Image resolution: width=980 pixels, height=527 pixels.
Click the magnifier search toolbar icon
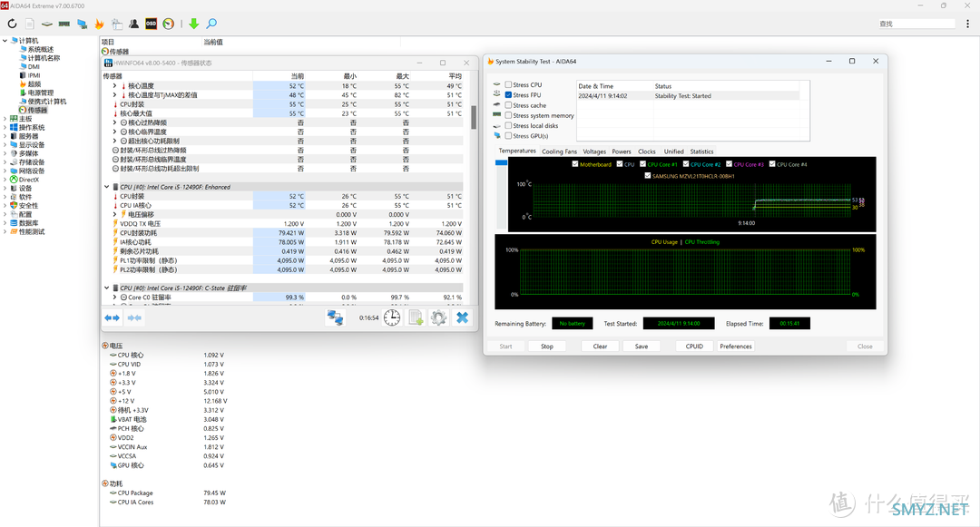point(211,24)
